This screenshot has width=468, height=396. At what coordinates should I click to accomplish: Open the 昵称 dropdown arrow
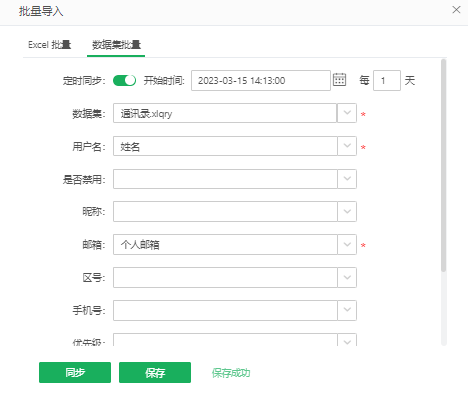(x=347, y=211)
